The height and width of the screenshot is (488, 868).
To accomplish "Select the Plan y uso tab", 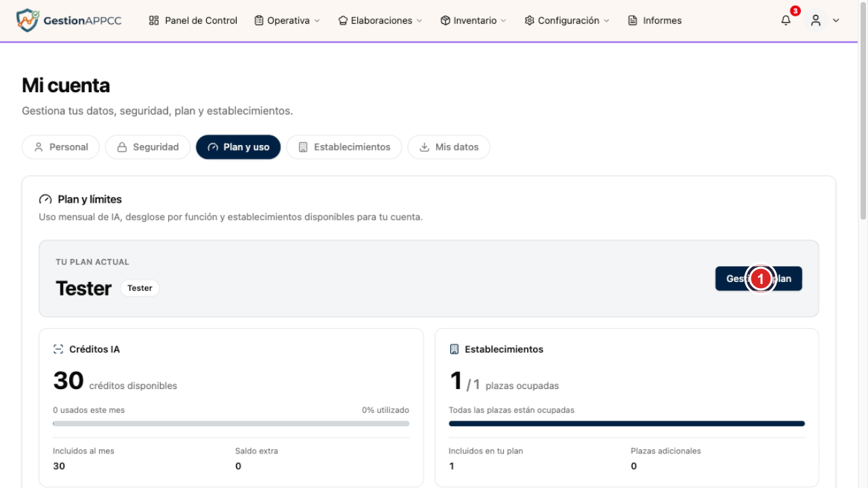I will (238, 147).
